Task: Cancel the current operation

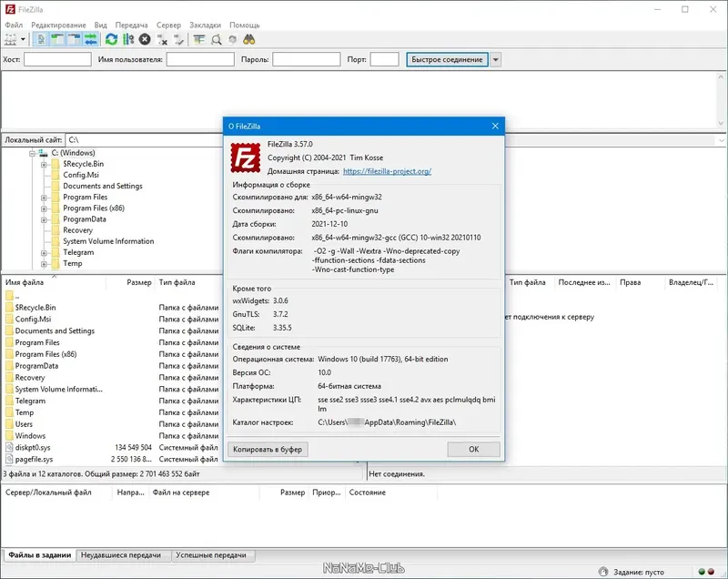Action: (145, 40)
